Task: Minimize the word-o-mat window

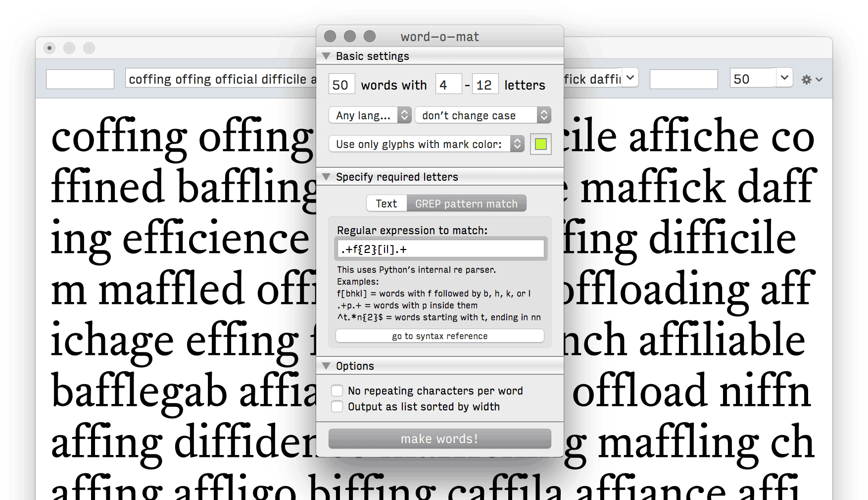Action: tap(350, 36)
